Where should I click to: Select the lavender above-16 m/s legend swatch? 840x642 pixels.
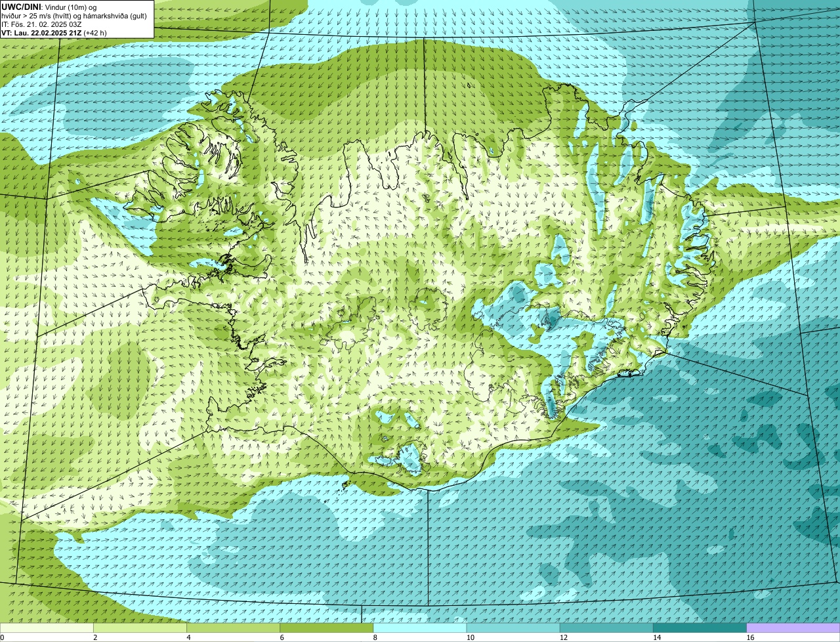tap(793, 628)
